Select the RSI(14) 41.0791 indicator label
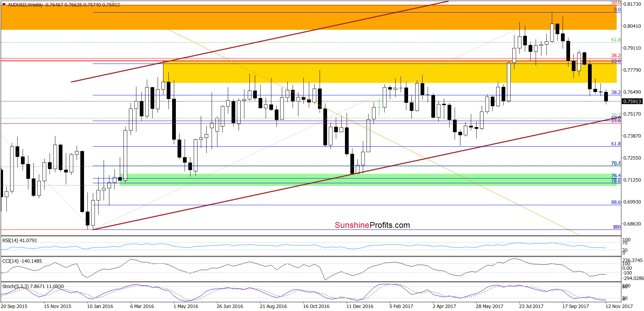This screenshot has height=311, width=644. [20, 240]
